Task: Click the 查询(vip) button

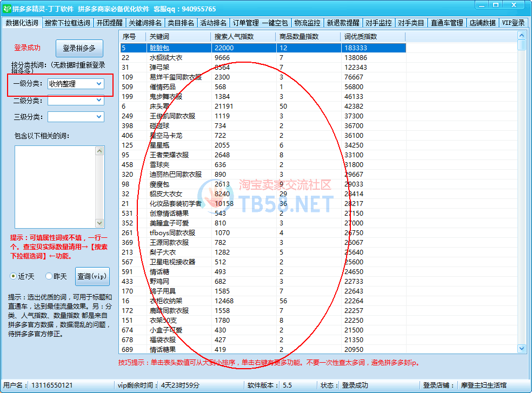Action: 92,276
